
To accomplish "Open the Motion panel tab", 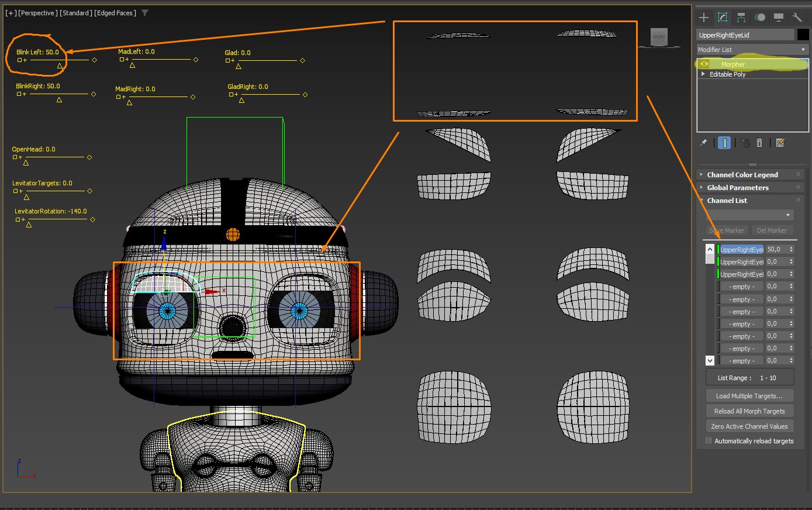I will 760,18.
